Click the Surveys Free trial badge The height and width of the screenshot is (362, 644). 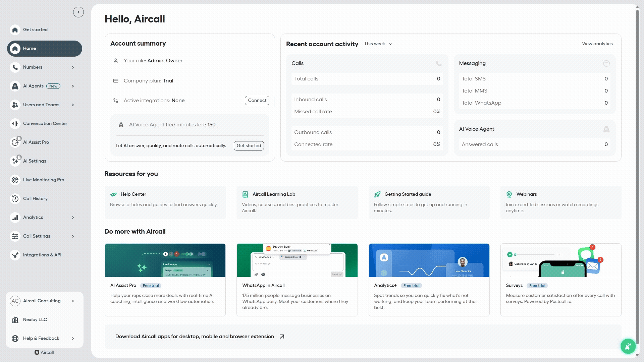pos(537,286)
